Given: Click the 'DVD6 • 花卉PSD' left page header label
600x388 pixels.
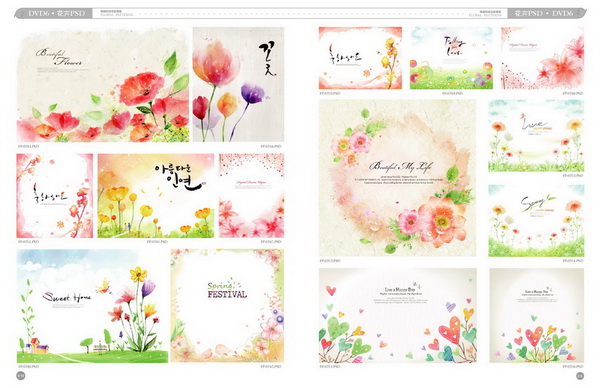Looking at the screenshot, I should tap(57, 13).
